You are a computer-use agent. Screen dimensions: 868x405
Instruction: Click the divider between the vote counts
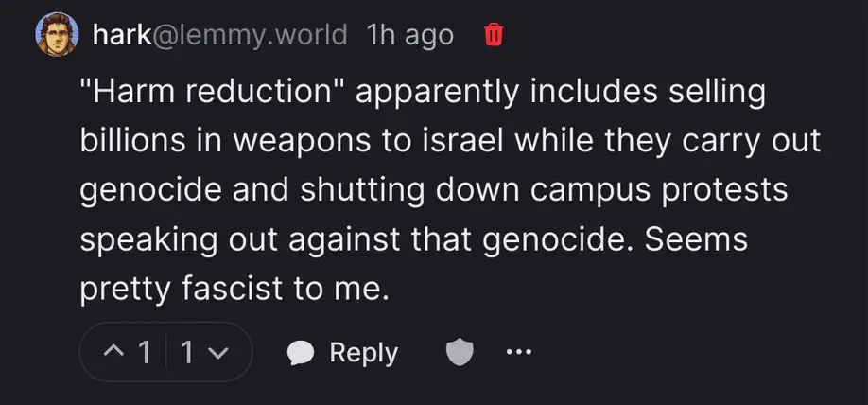pyautogui.click(x=166, y=353)
